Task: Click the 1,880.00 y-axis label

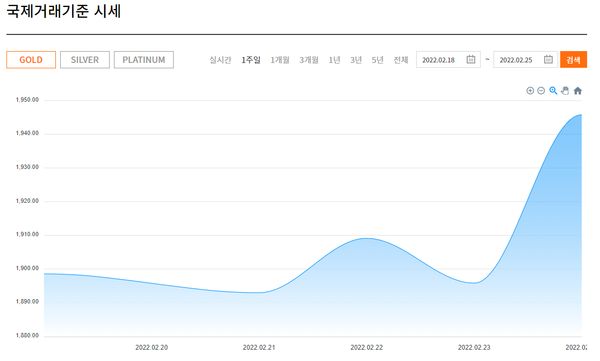Action: pos(27,336)
